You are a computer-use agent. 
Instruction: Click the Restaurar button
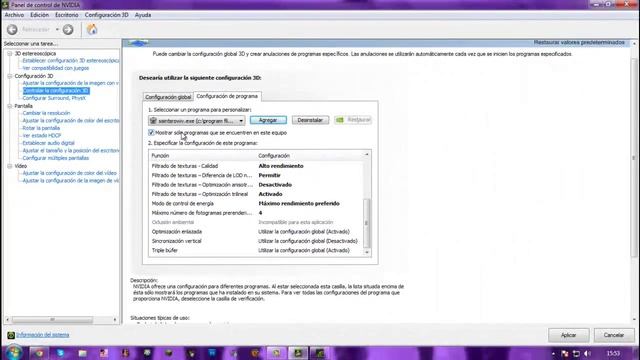353,120
